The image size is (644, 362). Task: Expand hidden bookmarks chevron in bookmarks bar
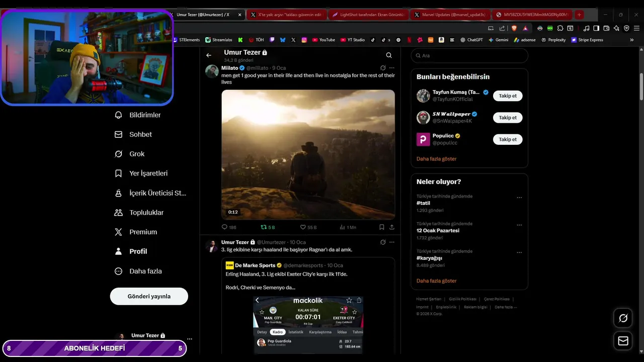[632, 40]
